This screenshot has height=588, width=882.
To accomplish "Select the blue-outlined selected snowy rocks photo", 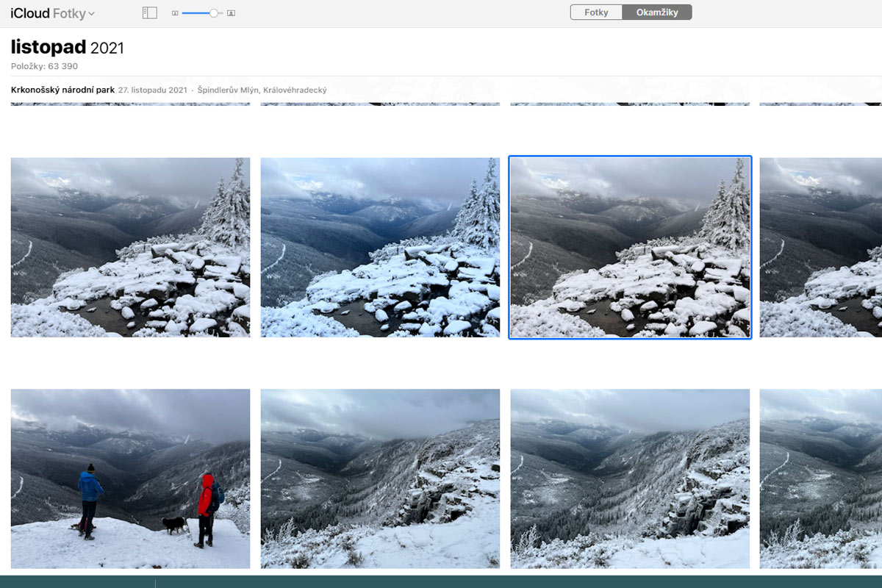I will pyautogui.click(x=630, y=247).
